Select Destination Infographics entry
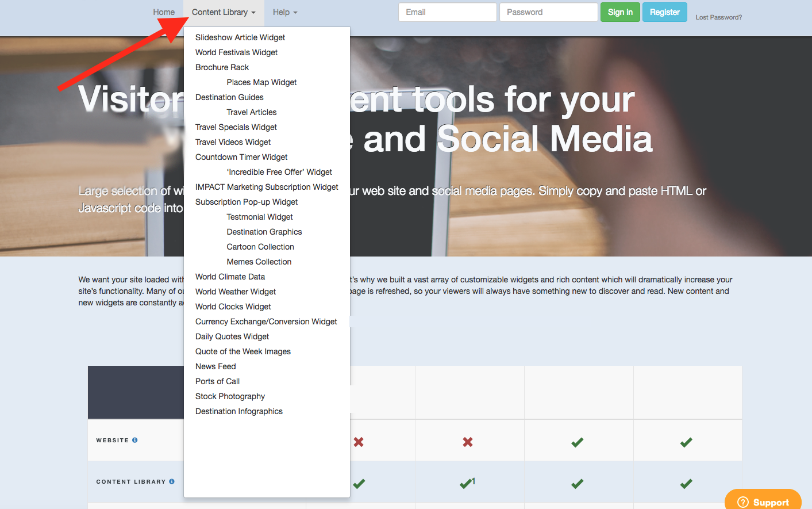Image resolution: width=812 pixels, height=509 pixels. [x=239, y=411]
